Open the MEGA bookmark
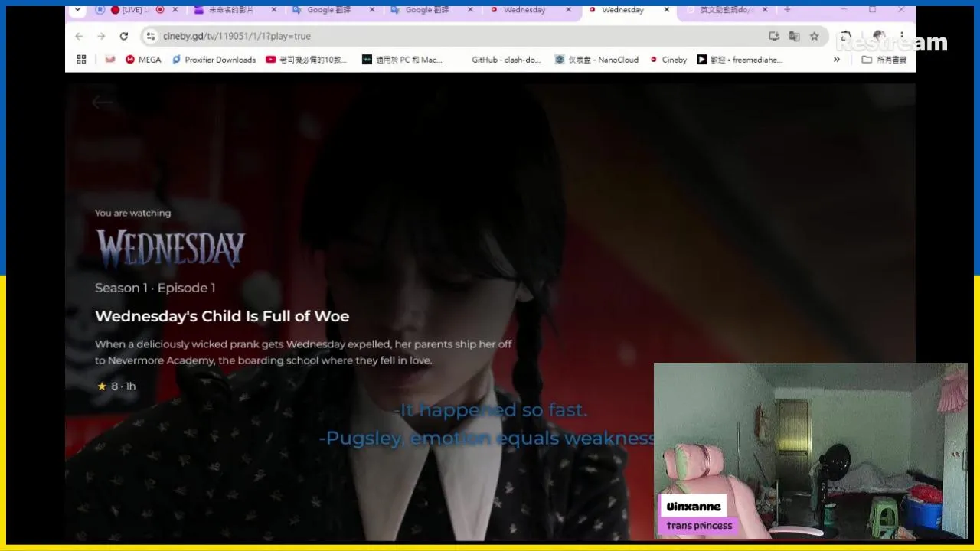The width and height of the screenshot is (980, 551). [143, 60]
